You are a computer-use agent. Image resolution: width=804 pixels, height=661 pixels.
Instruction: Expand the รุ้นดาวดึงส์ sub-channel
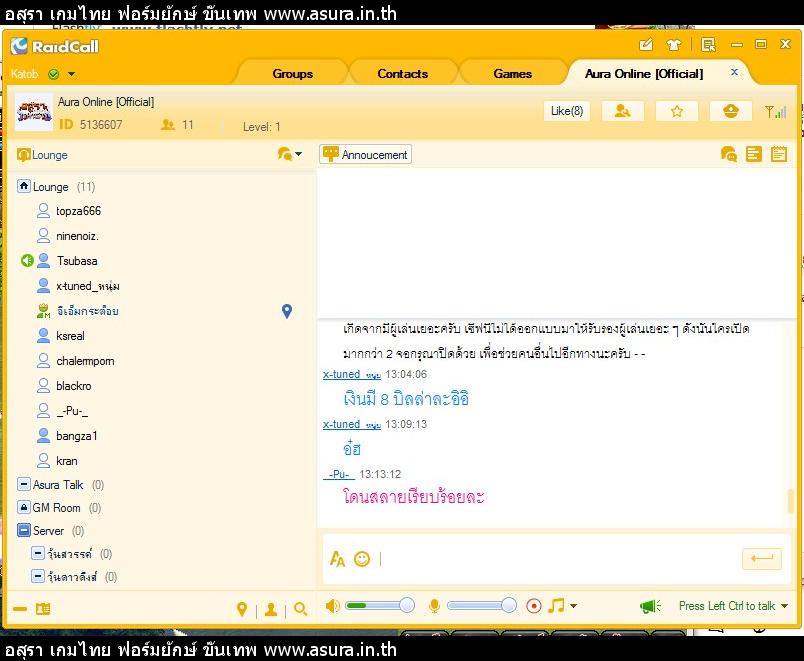click(38, 576)
